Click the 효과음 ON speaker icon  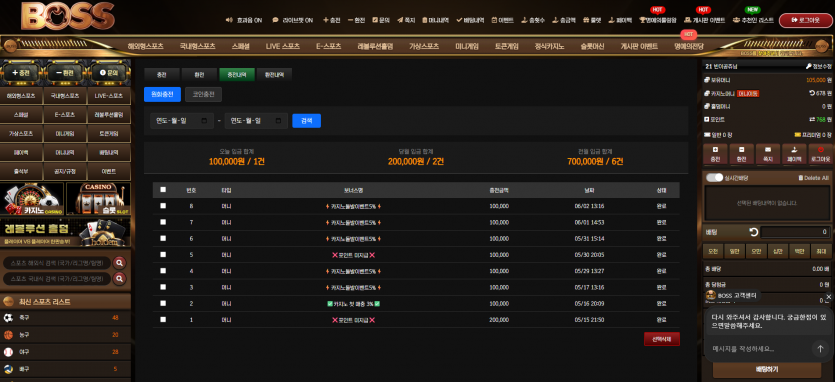(x=229, y=20)
